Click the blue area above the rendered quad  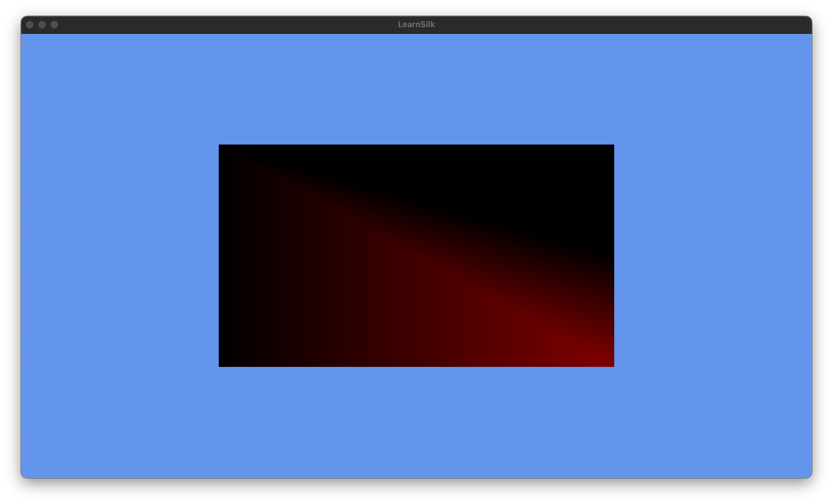pos(416,88)
